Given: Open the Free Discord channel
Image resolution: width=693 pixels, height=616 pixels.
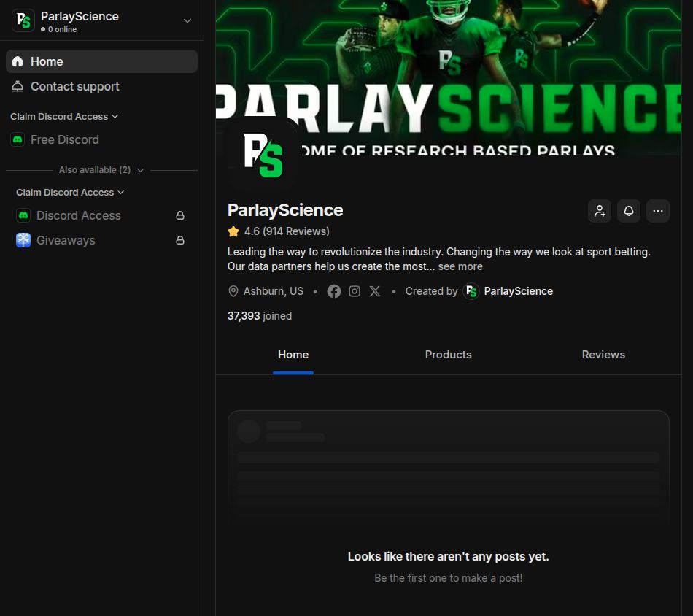Looking at the screenshot, I should (x=101, y=139).
